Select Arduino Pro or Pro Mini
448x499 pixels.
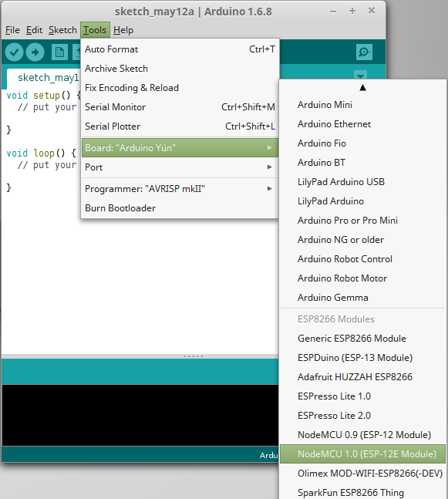[362, 221]
